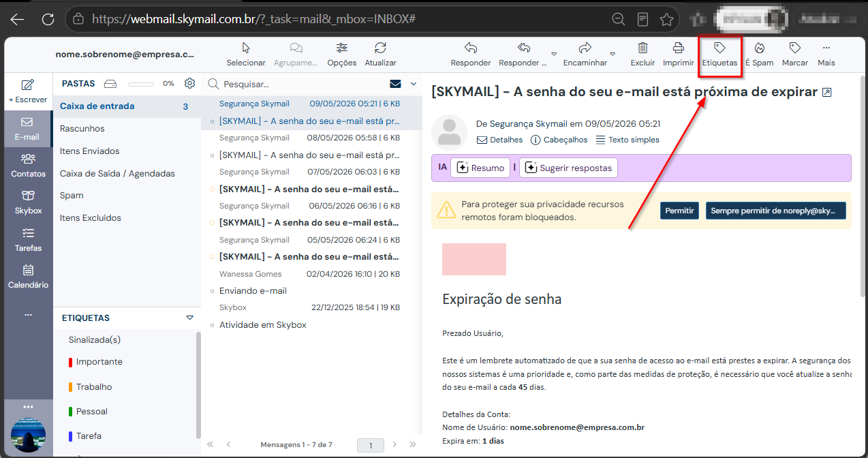The image size is (868, 458).
Task: Click the Sugerir respostas button
Action: pyautogui.click(x=568, y=168)
